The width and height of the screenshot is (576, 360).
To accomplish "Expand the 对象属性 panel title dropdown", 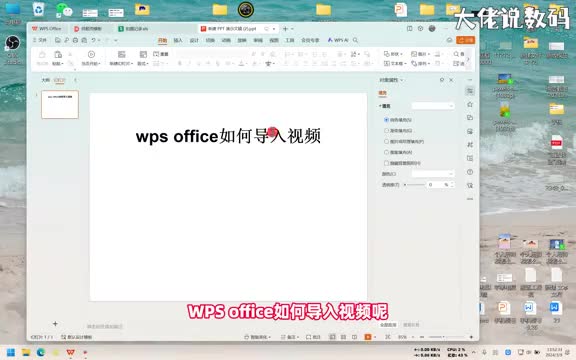I will click(x=402, y=80).
